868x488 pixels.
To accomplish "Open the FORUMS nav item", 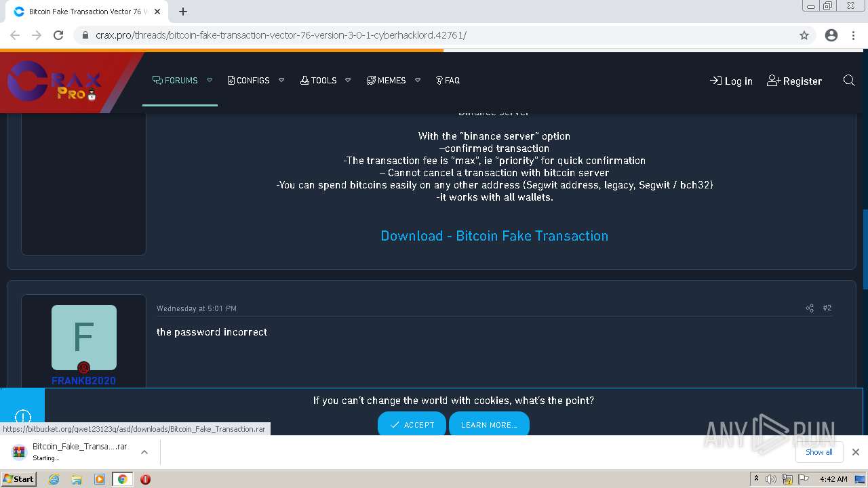I will pyautogui.click(x=175, y=81).
